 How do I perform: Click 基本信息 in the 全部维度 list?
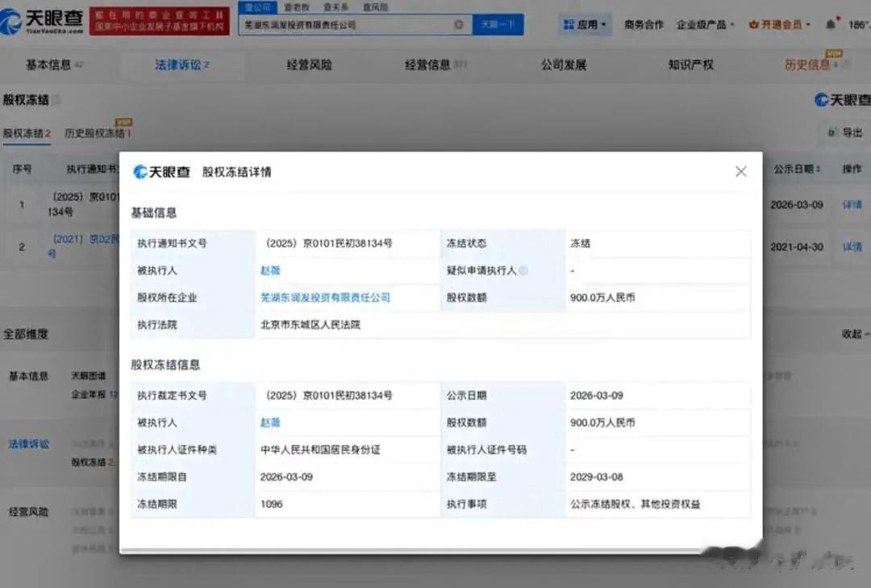28,376
